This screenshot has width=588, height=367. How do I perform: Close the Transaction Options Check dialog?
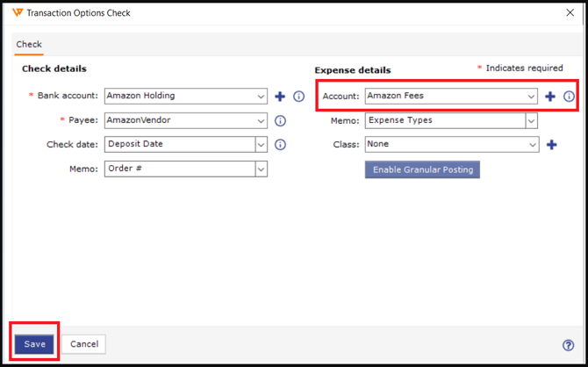[x=570, y=13]
